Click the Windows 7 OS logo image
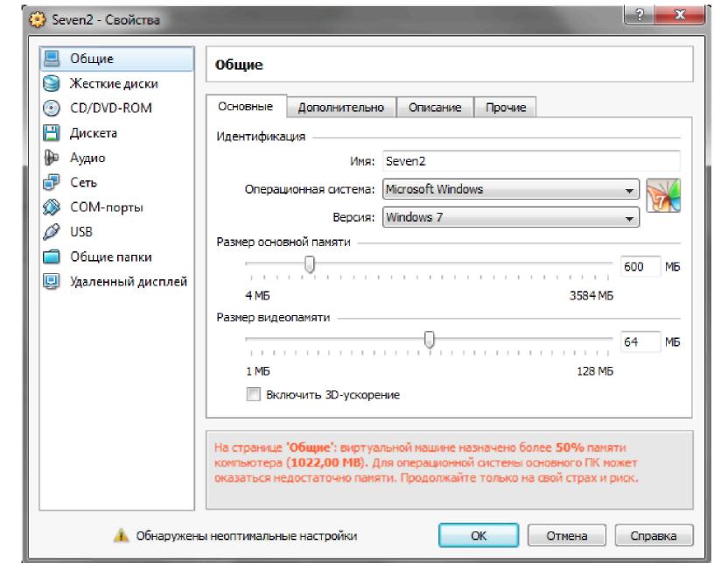The width and height of the screenshot is (728, 563). coord(663,195)
